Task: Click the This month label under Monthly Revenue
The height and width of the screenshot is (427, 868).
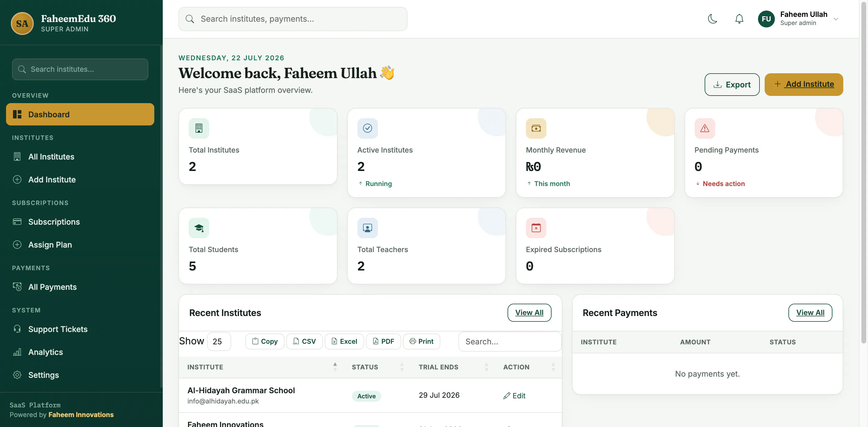Action: pyautogui.click(x=552, y=184)
